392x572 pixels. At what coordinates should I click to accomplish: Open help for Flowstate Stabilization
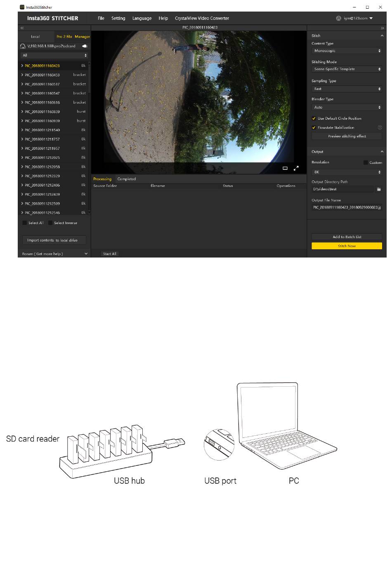[380, 128]
